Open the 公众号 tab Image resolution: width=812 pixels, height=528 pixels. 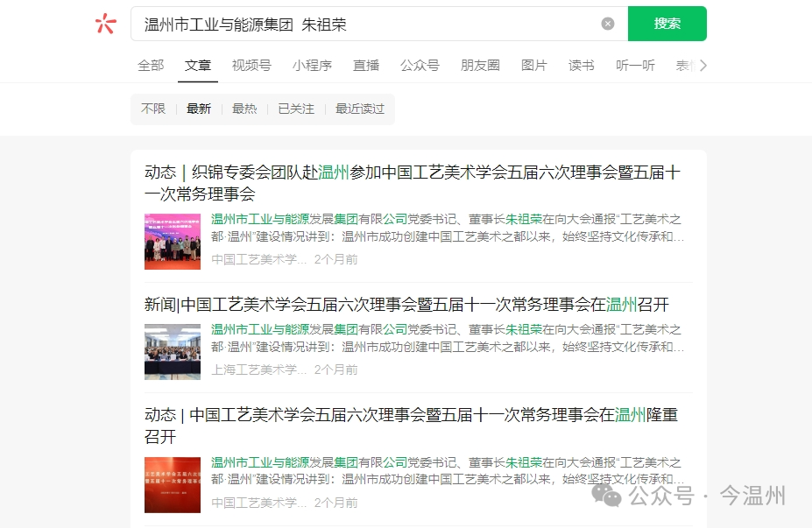420,65
